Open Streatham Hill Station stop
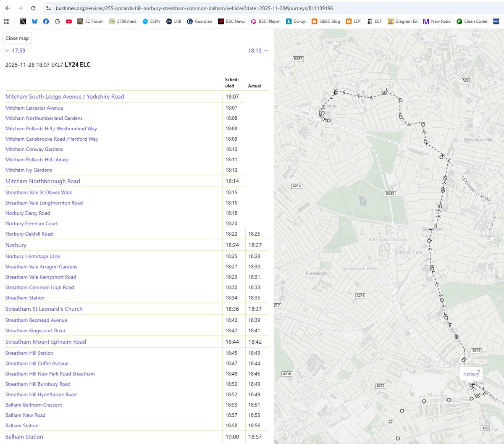504x444 pixels. click(x=29, y=353)
